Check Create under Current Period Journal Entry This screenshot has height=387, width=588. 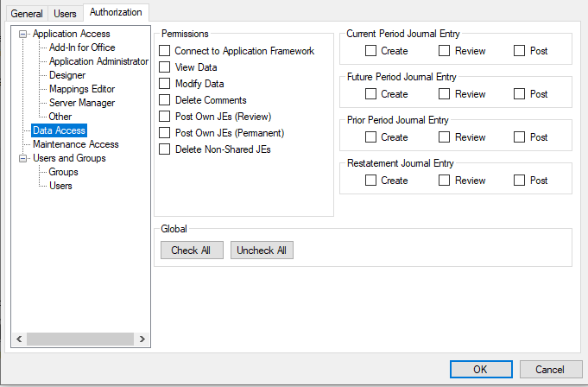[x=370, y=51]
